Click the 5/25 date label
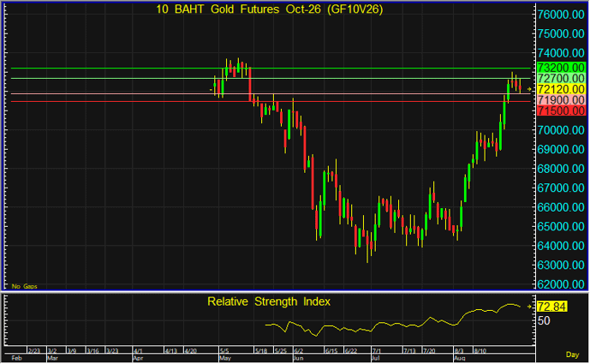Screen dimensions: 590x364 coord(281,351)
